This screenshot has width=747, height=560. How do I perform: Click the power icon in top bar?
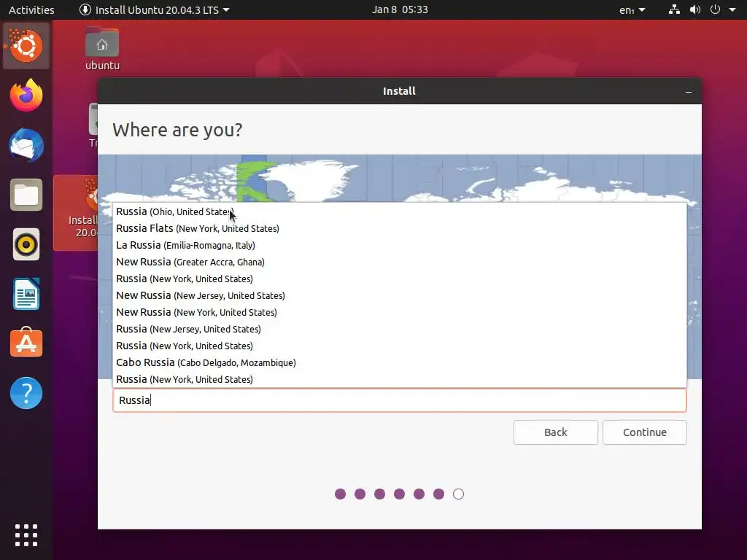click(x=715, y=9)
